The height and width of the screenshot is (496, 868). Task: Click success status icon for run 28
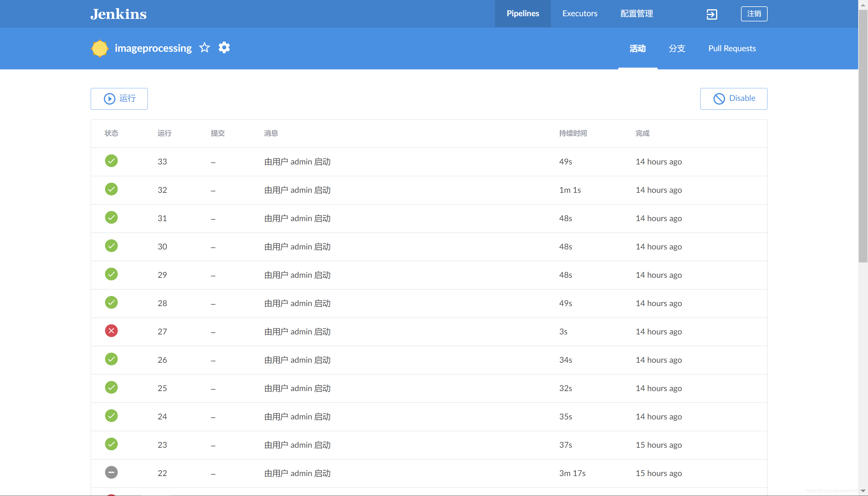pyautogui.click(x=111, y=302)
